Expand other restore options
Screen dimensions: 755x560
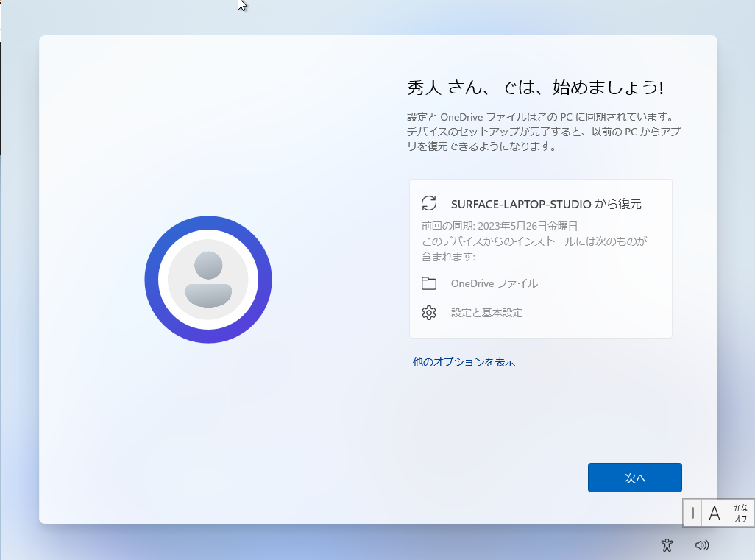pos(462,361)
